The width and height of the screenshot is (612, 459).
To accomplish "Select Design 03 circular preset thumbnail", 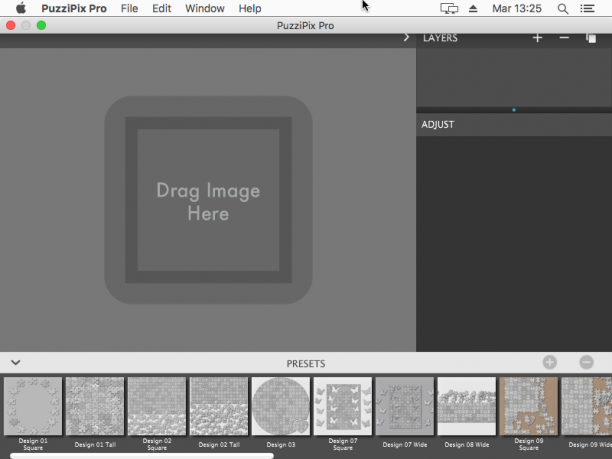I will 281,406.
